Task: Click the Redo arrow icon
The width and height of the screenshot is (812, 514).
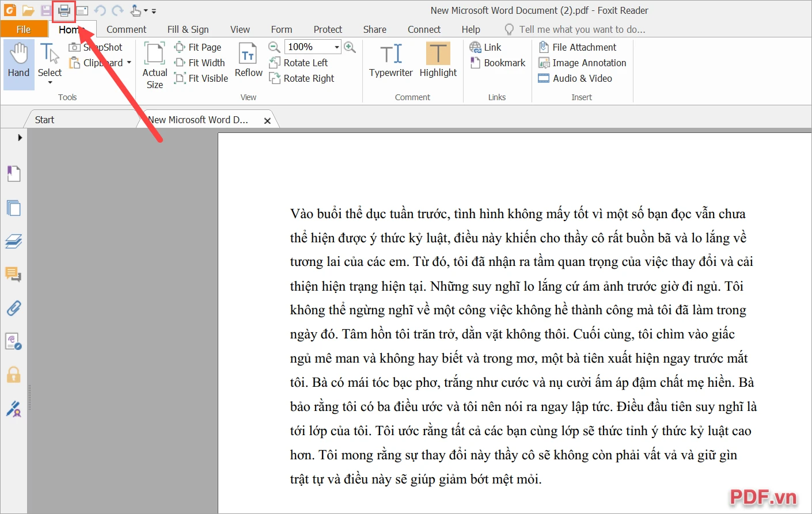Action: 117,10
